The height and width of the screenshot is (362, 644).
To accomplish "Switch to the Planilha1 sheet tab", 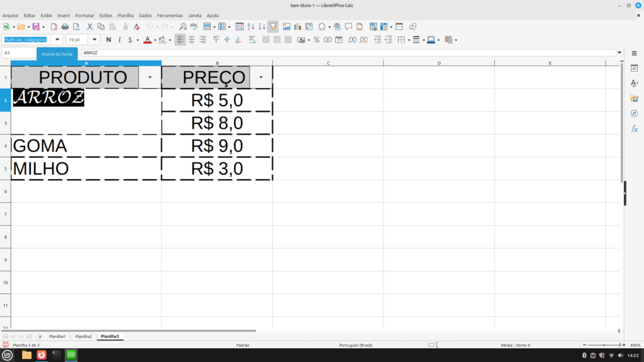I will pos(57,337).
